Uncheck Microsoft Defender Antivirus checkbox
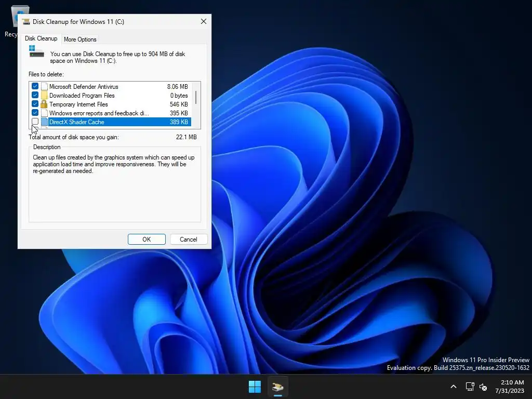Viewport: 532px width, 399px height. [x=35, y=86]
